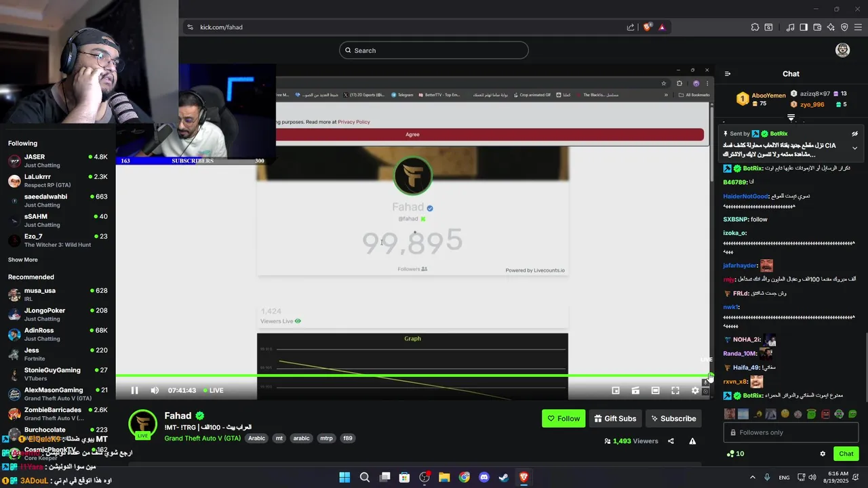This screenshot has width=868, height=488.
Task: Click the Fahad channel avatar logo
Action: (142, 425)
